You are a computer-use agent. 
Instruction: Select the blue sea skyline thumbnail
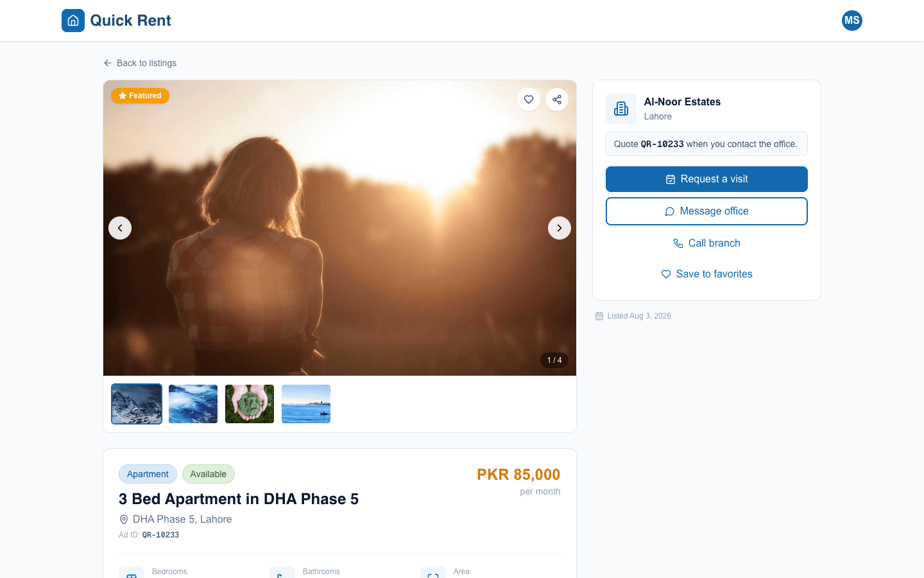click(306, 404)
